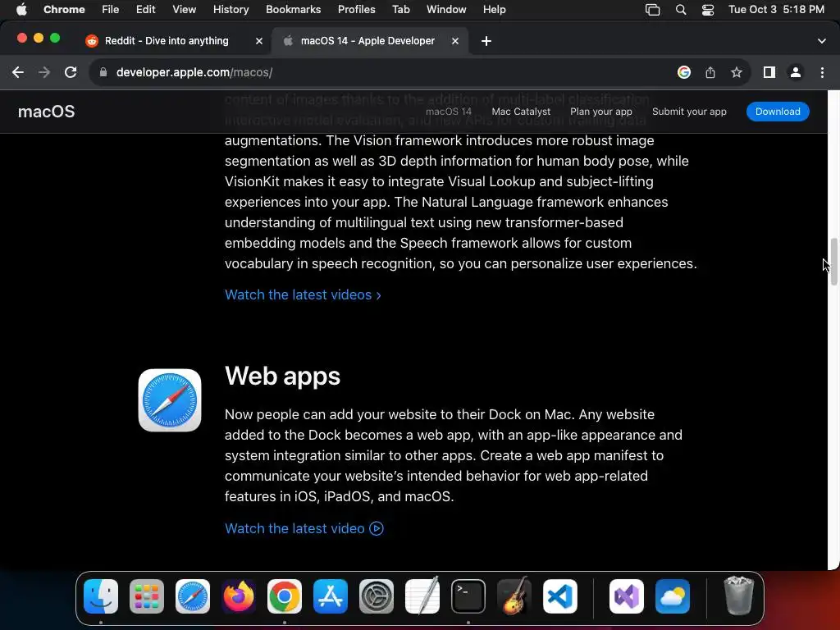
Task: Open Spotlight search in menu bar
Action: coord(680,10)
